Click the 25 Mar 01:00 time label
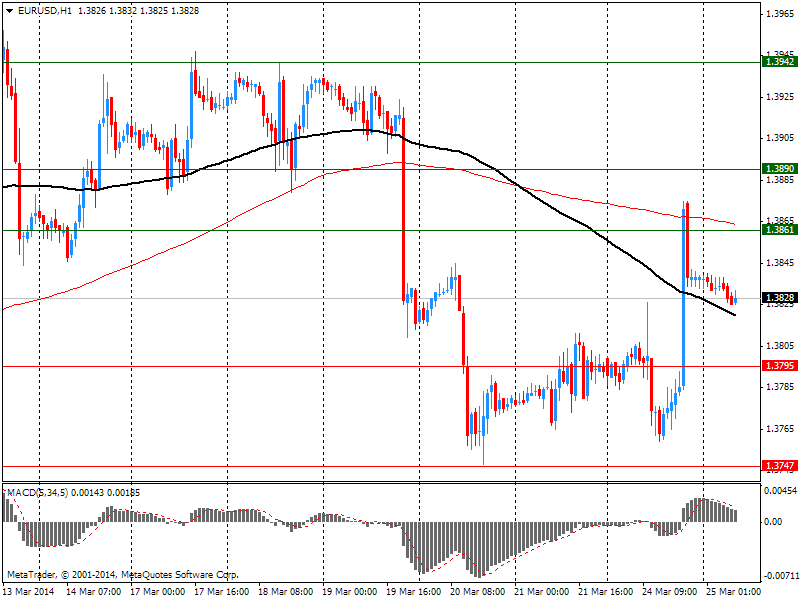 pos(734,592)
